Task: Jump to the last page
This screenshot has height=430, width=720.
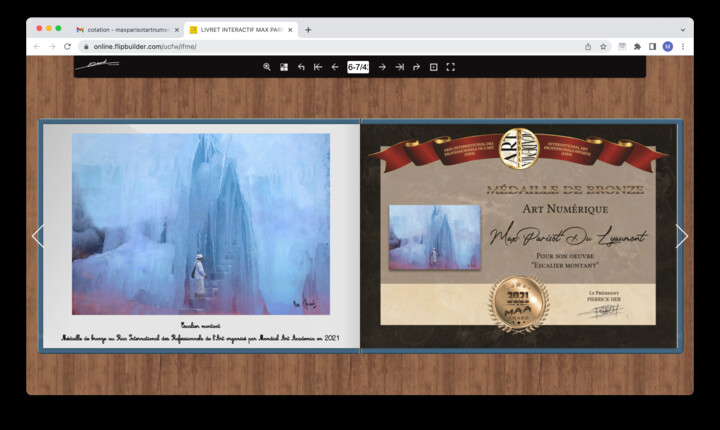Action: [x=399, y=67]
